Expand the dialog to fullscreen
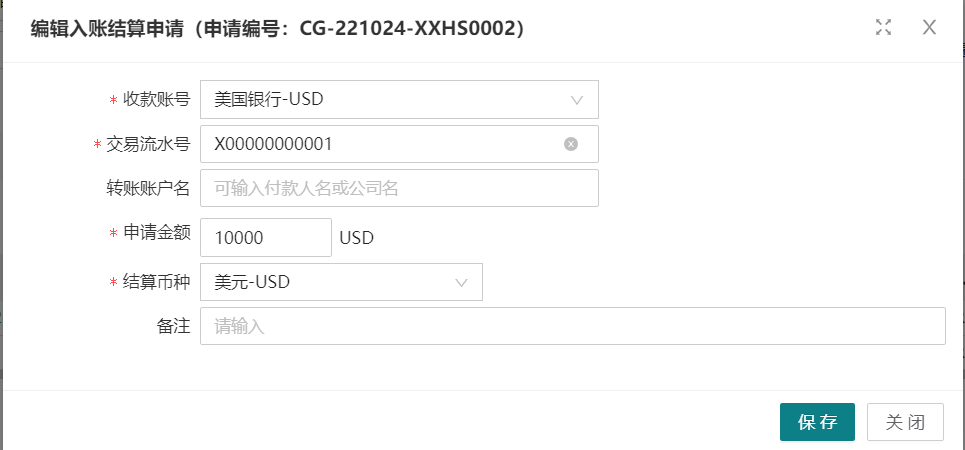Viewport: 965px width, 450px height. 883,28
